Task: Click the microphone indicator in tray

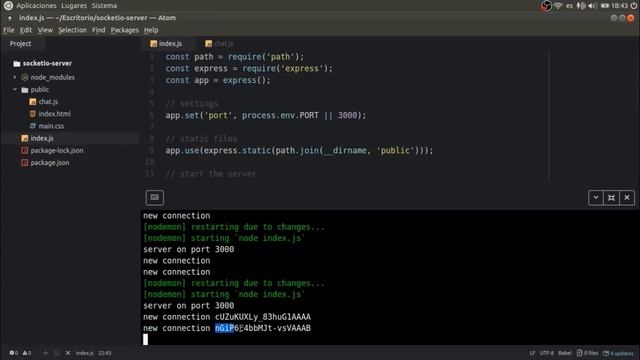Action: pos(581,6)
